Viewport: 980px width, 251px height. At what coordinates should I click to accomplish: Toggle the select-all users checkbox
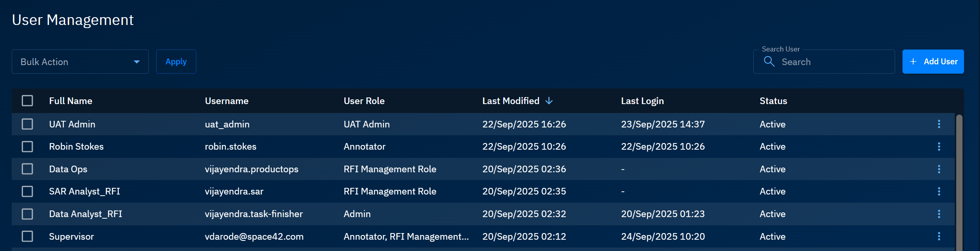[27, 101]
